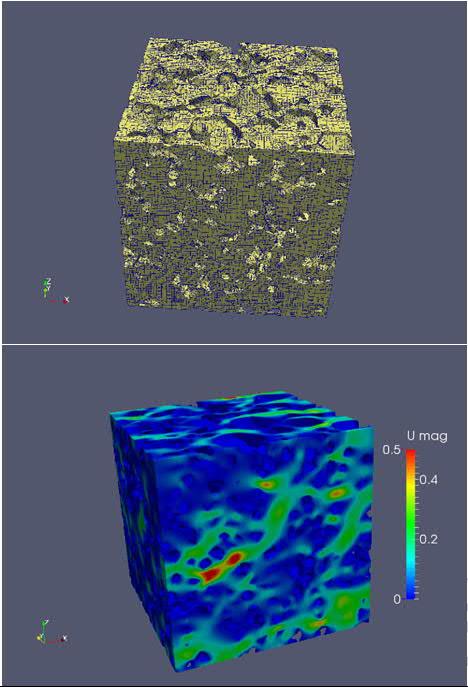
Task: Click the orientation axes in the bottom view
Action: 52,632
